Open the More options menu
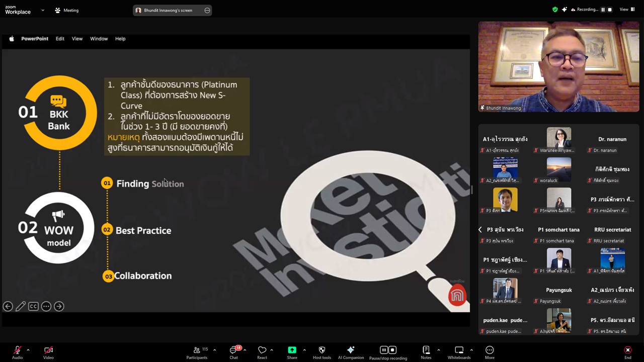The image size is (644, 362). 490,352
